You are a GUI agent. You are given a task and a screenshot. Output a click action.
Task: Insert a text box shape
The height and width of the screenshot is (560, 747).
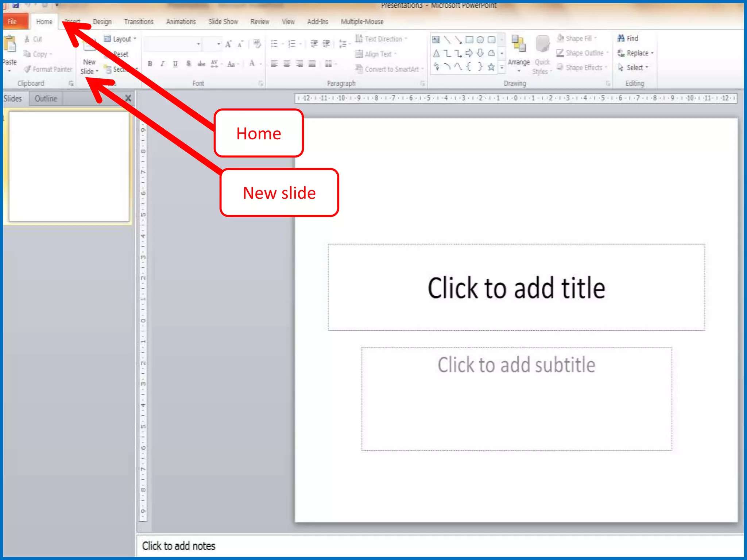[436, 40]
